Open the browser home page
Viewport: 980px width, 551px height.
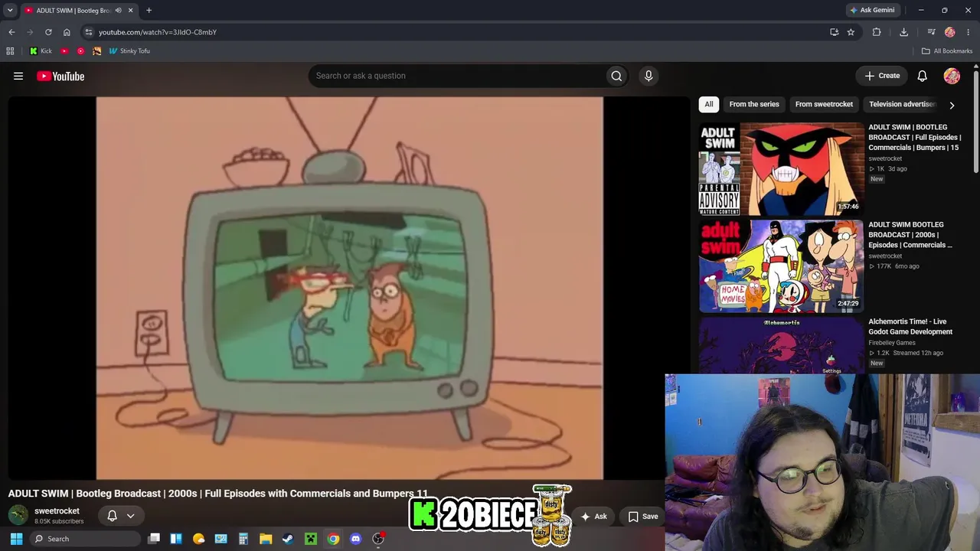click(x=67, y=32)
